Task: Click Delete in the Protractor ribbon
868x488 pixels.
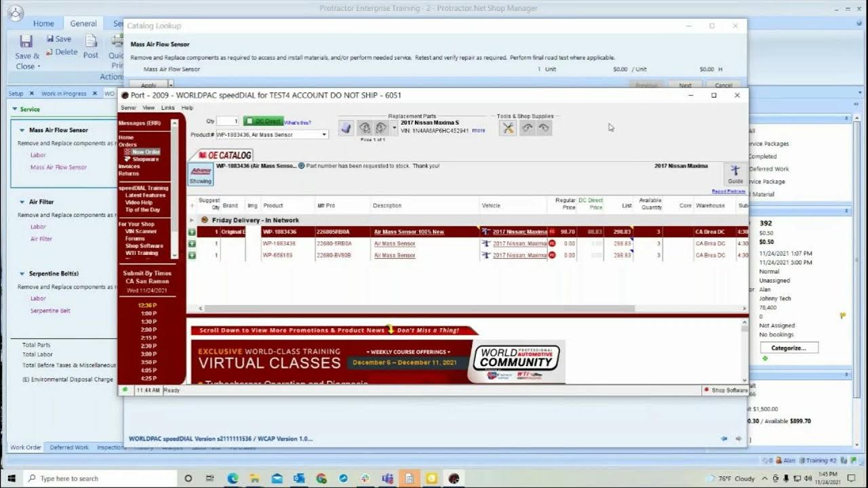Action: click(x=62, y=52)
